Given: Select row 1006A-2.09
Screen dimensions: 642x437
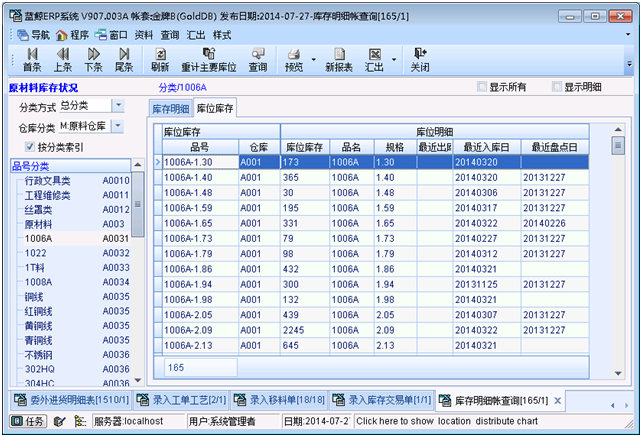Looking at the screenshot, I should (372, 330).
